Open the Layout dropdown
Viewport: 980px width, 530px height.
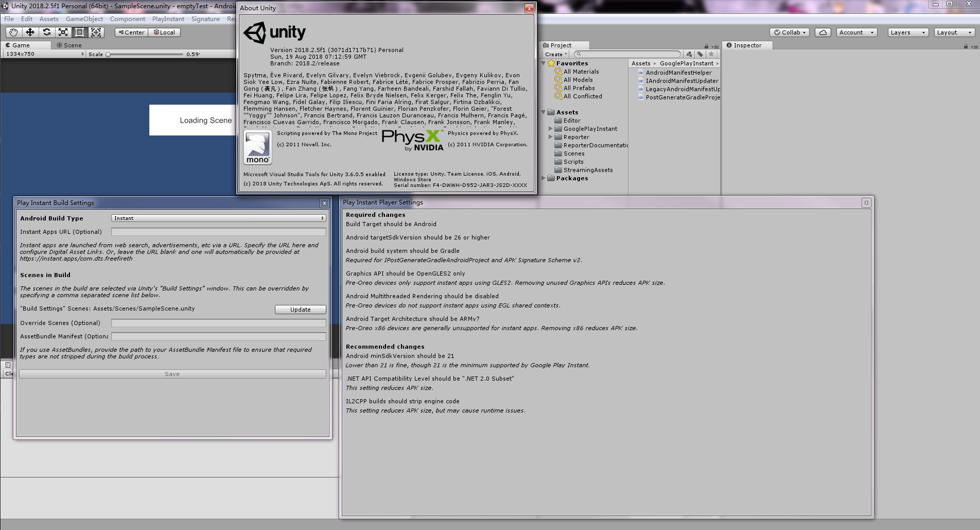[x=955, y=32]
